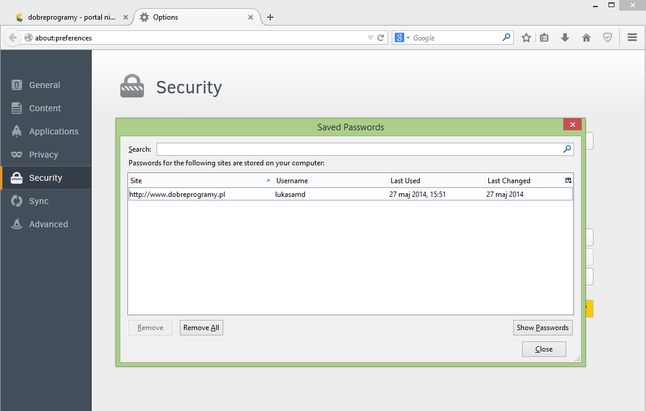Go to home page icon
This screenshot has width=646, height=411.
(x=586, y=38)
